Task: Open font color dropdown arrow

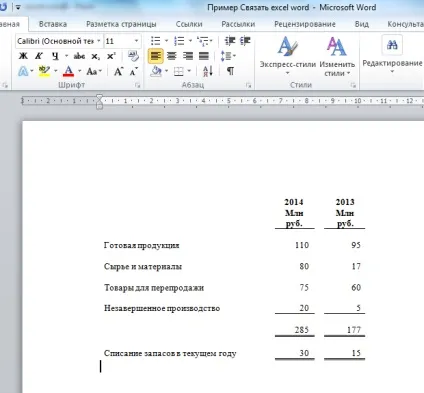Action: point(80,71)
